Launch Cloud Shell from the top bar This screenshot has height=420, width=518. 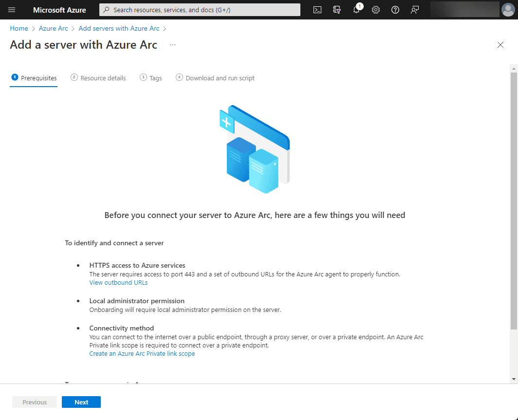tap(317, 10)
